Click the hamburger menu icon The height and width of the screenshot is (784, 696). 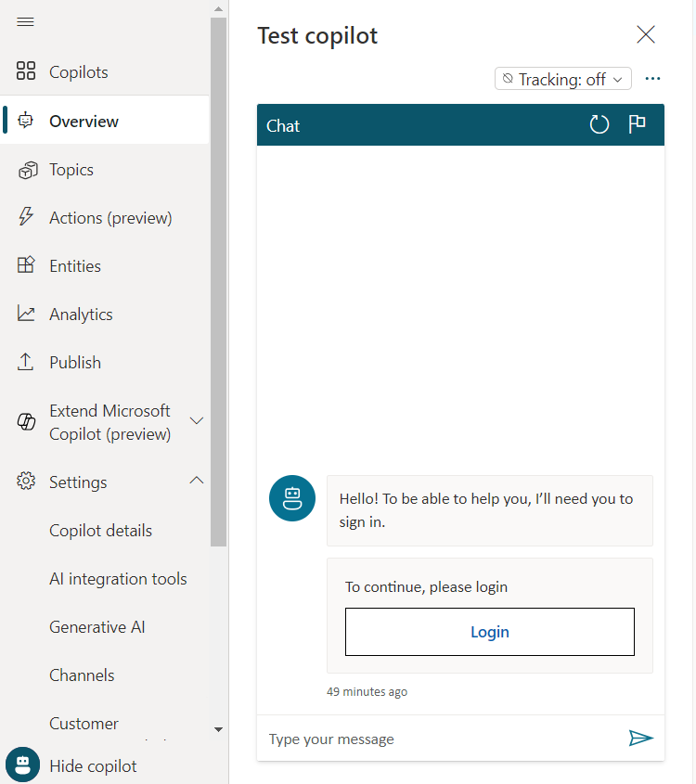26,22
